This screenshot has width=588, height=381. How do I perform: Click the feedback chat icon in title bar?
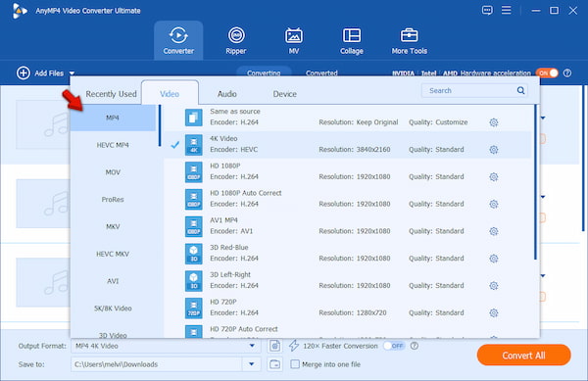click(487, 10)
